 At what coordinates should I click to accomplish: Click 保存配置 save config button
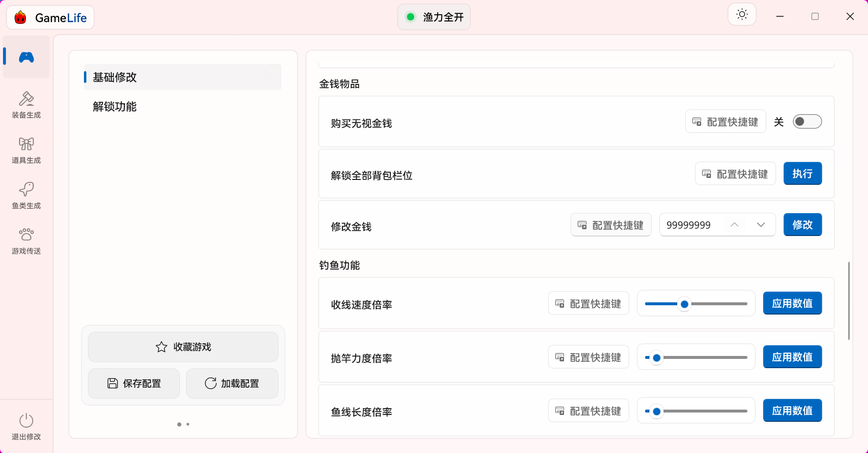(x=134, y=383)
